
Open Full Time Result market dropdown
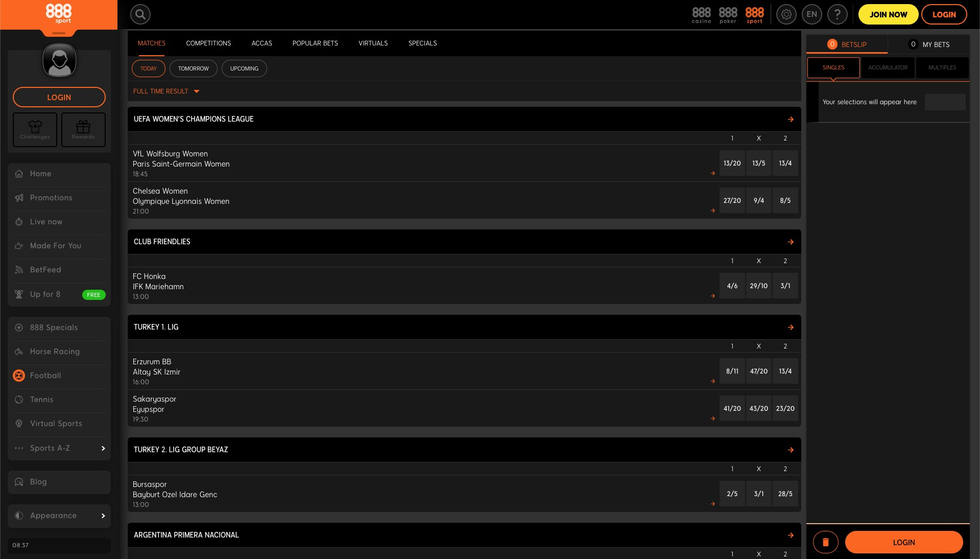pyautogui.click(x=166, y=91)
